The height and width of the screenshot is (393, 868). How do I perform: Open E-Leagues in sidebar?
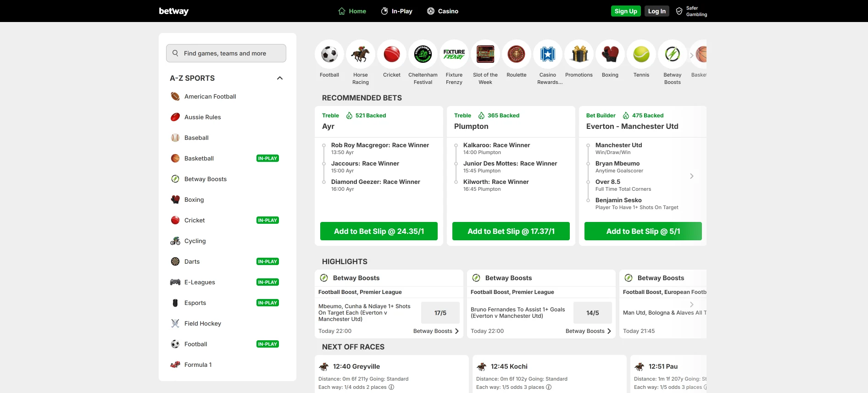[228, 282]
